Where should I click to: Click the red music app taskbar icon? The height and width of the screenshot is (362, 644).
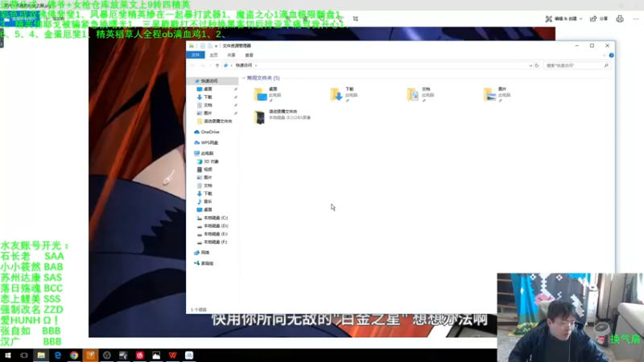[x=140, y=356]
